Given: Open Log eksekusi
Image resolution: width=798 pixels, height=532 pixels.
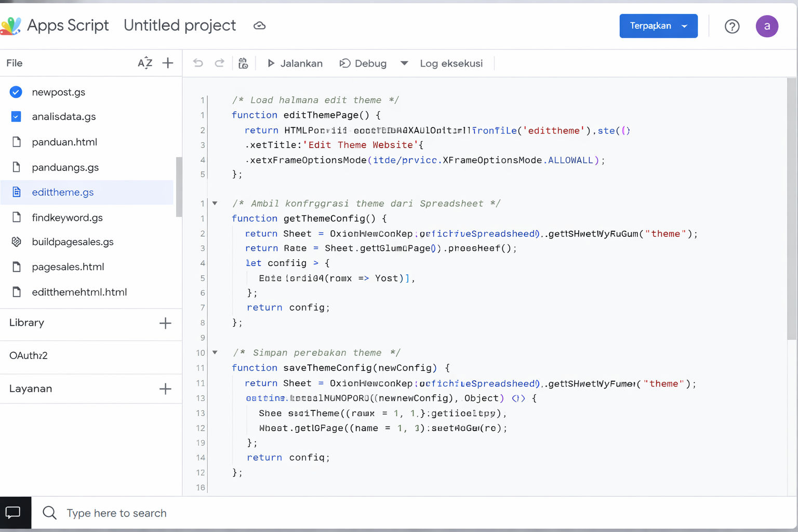Looking at the screenshot, I should (x=451, y=63).
